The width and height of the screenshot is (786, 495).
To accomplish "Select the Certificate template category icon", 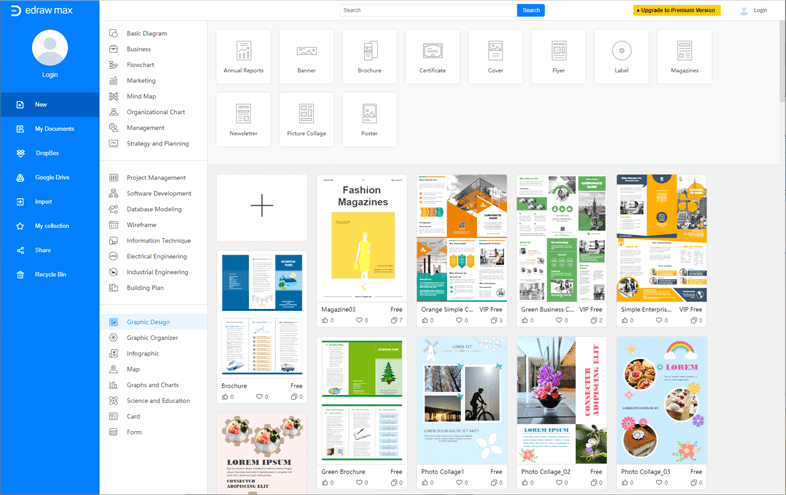I will click(432, 51).
